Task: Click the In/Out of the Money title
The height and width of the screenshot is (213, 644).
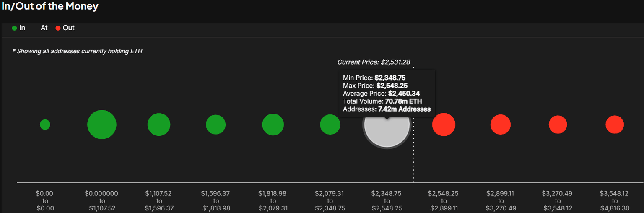Action: coord(50,6)
